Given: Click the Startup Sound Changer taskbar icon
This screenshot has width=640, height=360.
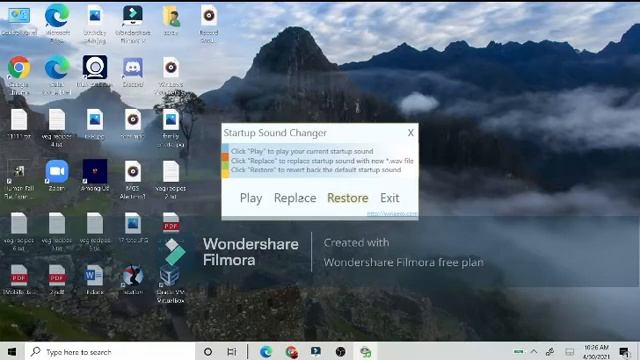Looking at the screenshot, I should pyautogui.click(x=365, y=351).
